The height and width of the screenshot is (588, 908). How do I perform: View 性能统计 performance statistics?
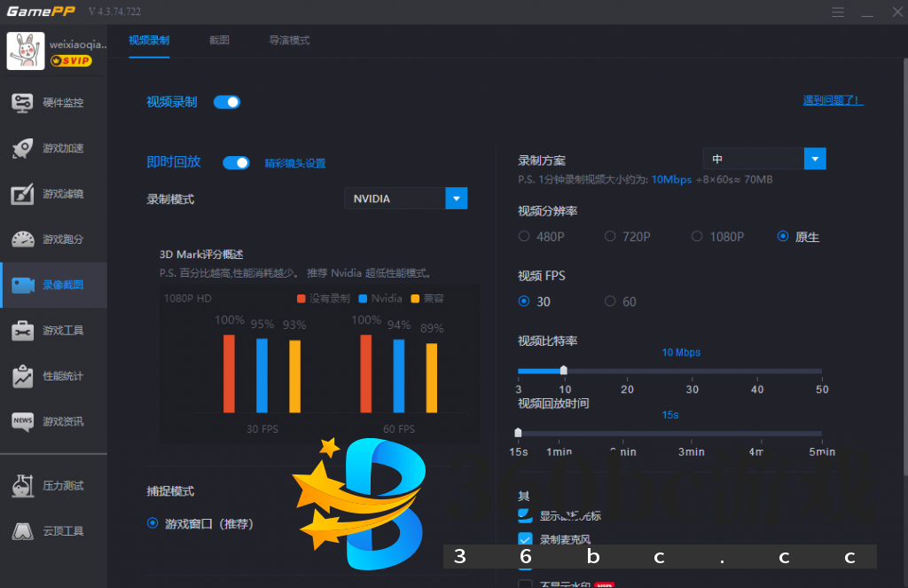click(x=53, y=376)
